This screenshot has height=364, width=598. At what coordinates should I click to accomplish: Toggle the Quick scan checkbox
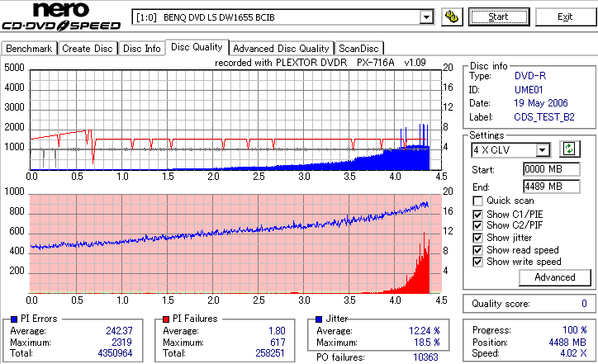[x=477, y=201]
